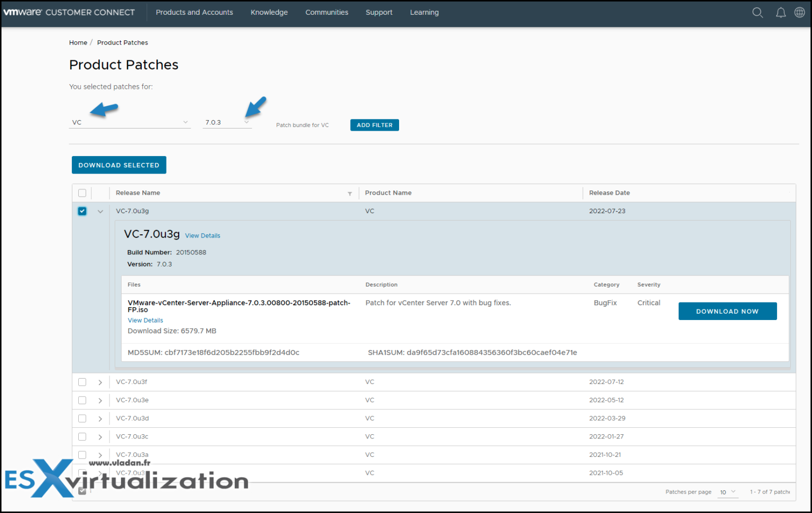Open the 7.0.3 version dropdown
The image size is (812, 513).
point(246,122)
